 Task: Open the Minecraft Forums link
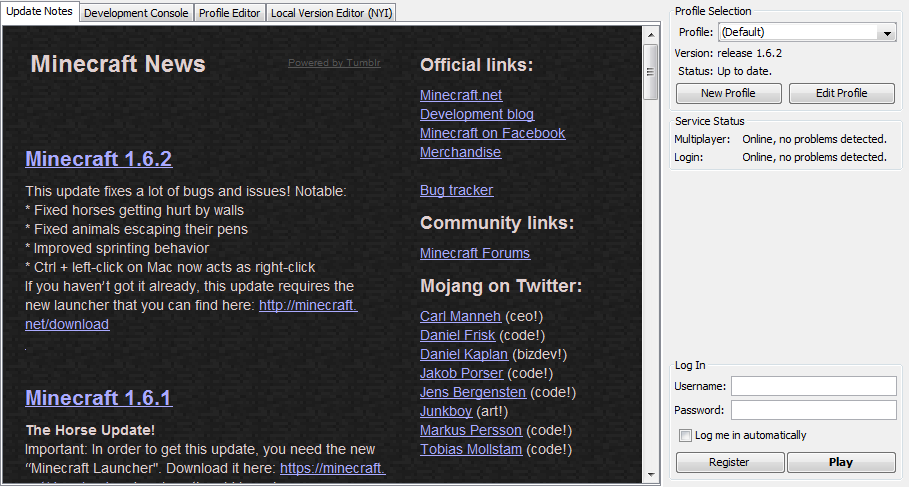tap(475, 253)
